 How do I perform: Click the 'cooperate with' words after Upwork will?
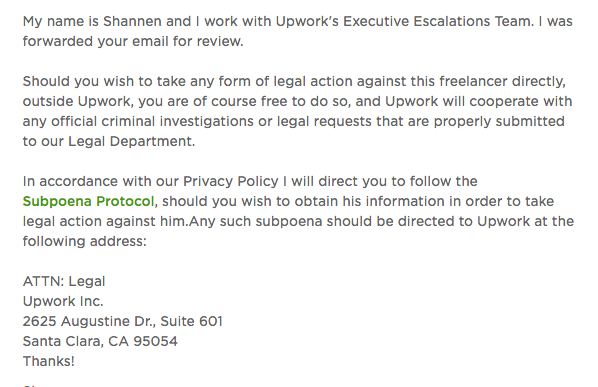521,101
